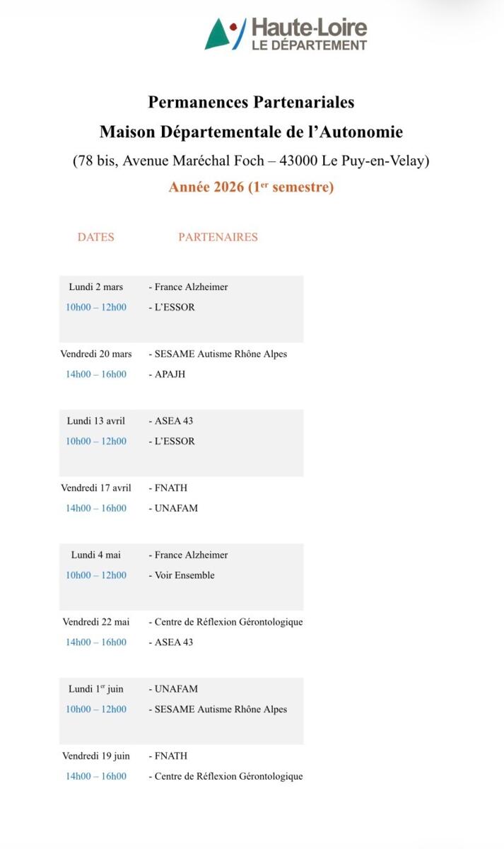Click the "Permanences Partenariales" heading
Image resolution: width=504 pixels, height=849 pixels.
(251, 102)
